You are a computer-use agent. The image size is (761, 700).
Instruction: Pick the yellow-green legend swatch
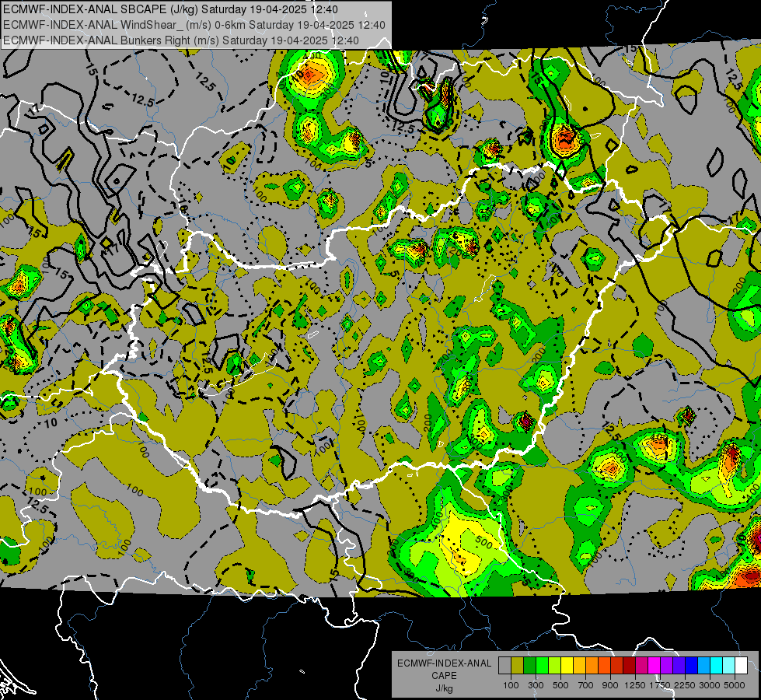[x=555, y=666]
